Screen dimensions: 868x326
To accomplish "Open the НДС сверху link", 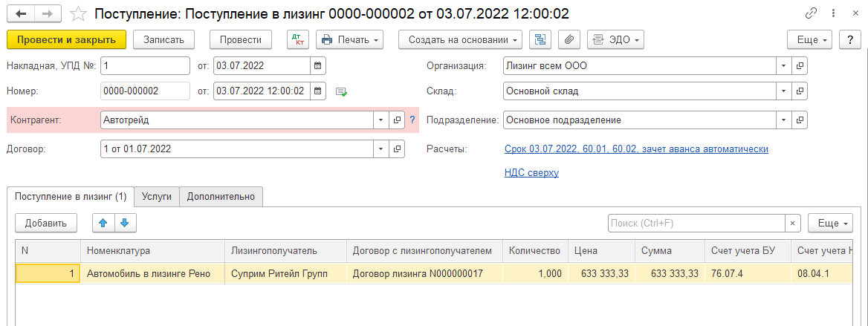I will 531,173.
